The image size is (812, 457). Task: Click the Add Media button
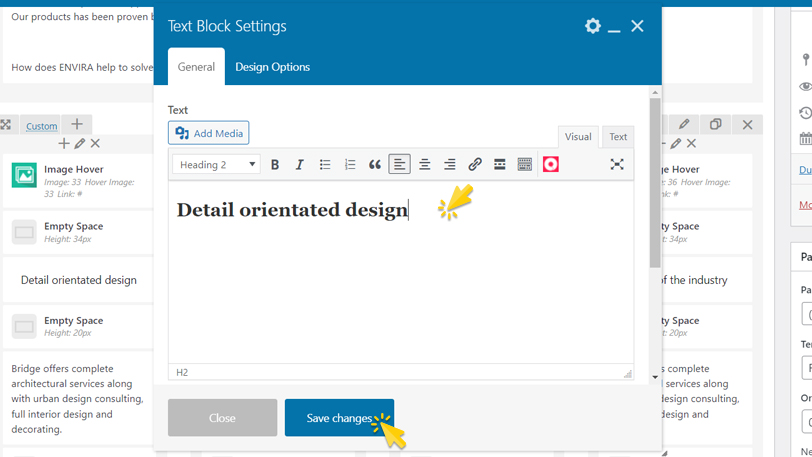click(x=209, y=133)
